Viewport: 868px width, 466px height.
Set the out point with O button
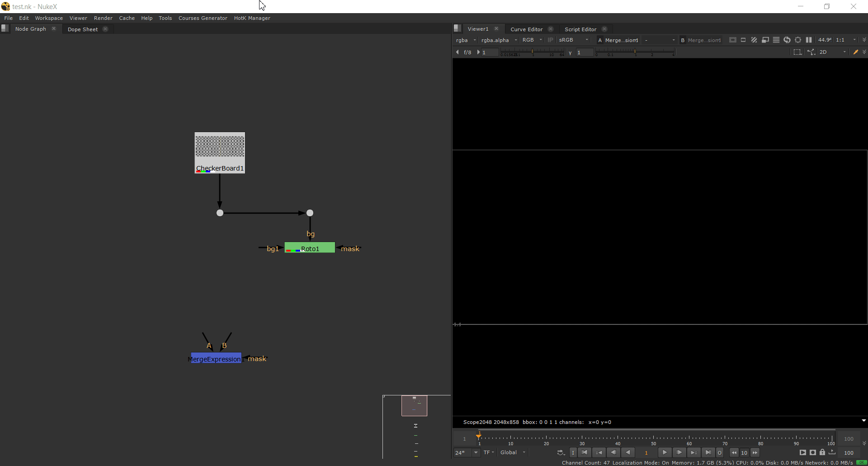[x=720, y=452]
